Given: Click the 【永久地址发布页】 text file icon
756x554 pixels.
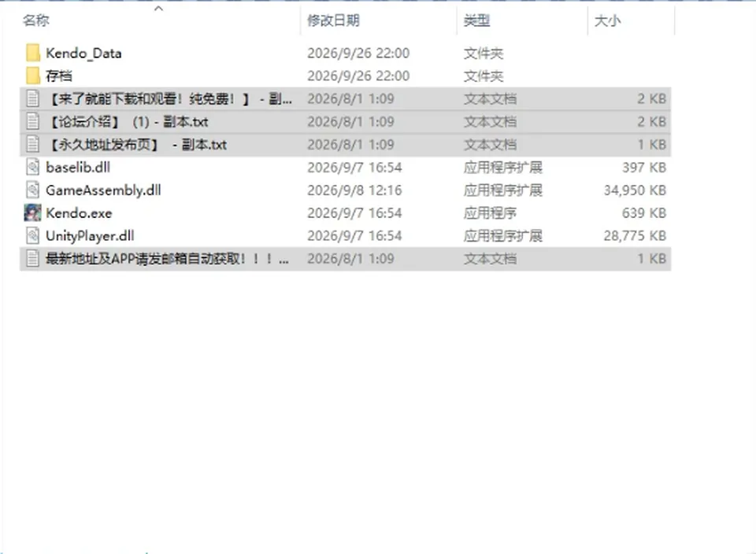Looking at the screenshot, I should point(33,144).
